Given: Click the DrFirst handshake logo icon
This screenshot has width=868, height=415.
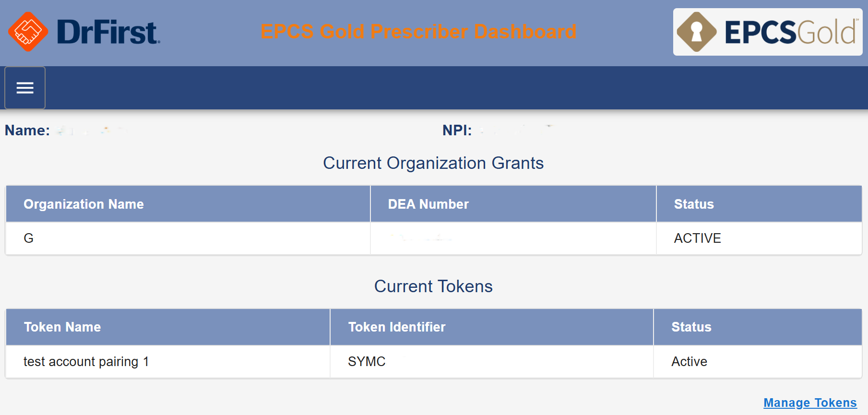Looking at the screenshot, I should 28,32.
